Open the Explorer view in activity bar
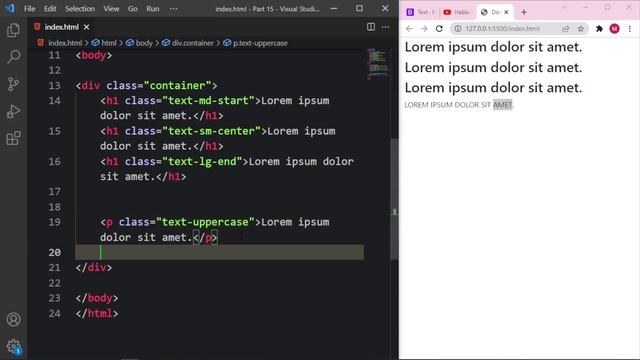 (13, 30)
